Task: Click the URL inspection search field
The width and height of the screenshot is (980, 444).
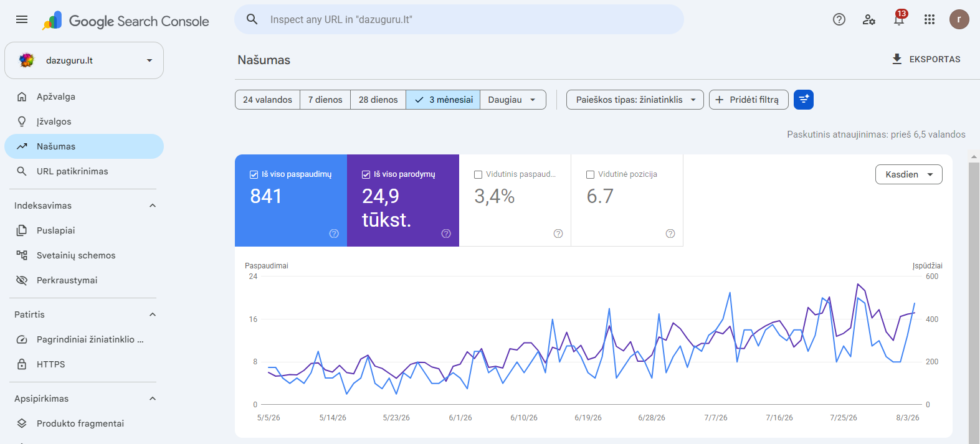Action: tap(459, 19)
